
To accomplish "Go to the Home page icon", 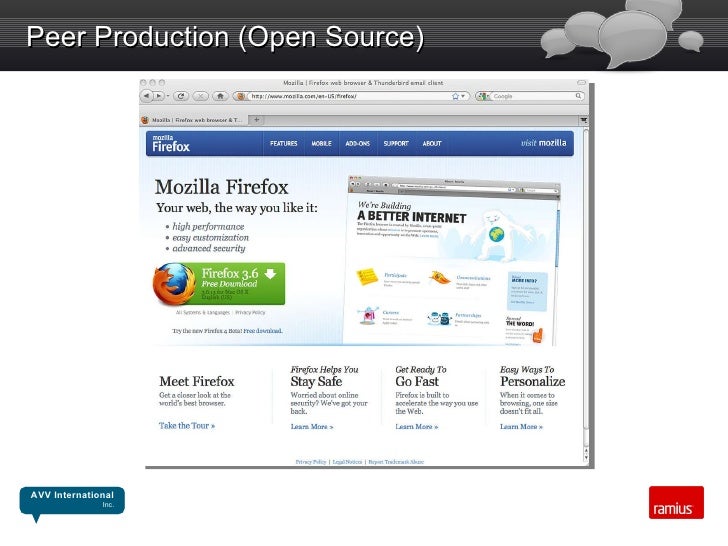I will pos(221,96).
